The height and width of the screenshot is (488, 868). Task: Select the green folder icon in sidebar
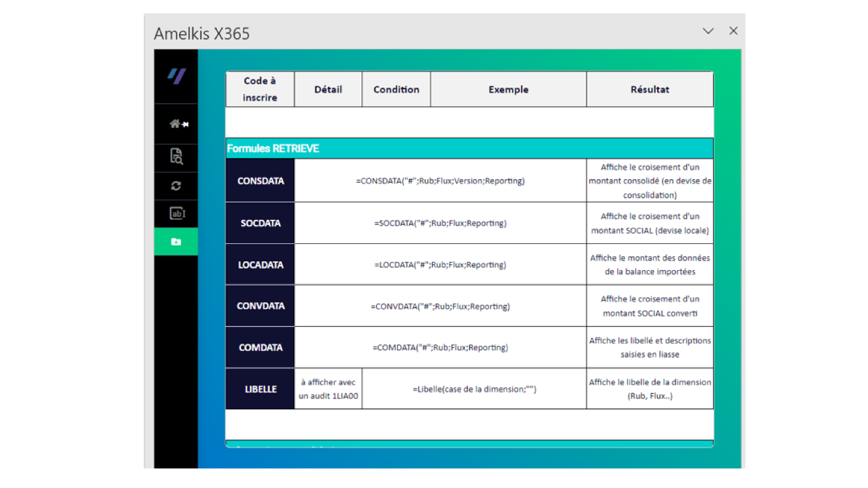pyautogui.click(x=176, y=241)
